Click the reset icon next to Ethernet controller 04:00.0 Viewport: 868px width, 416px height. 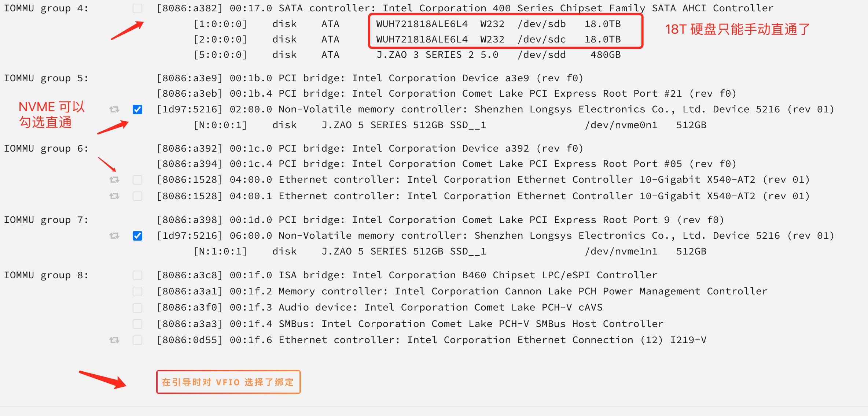click(114, 180)
